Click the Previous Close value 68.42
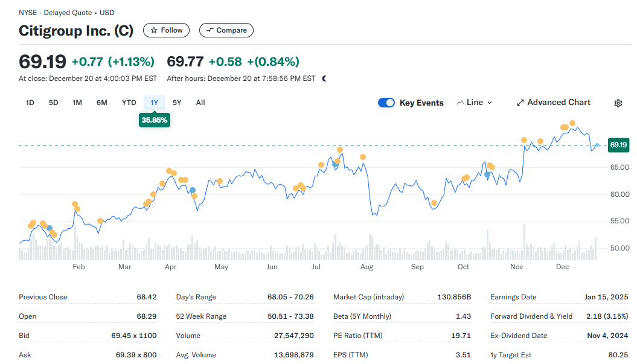This screenshot has height=364, width=637. [147, 297]
